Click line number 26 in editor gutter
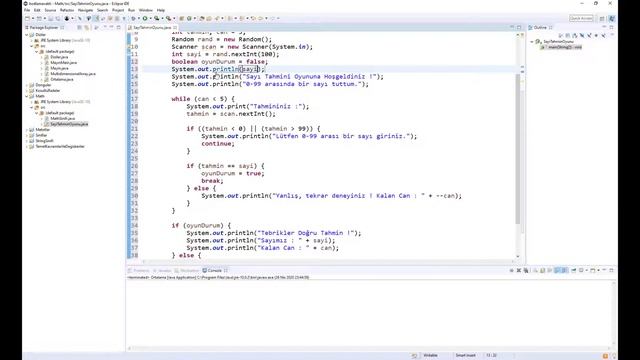This screenshot has height=360, width=640. (x=135, y=166)
